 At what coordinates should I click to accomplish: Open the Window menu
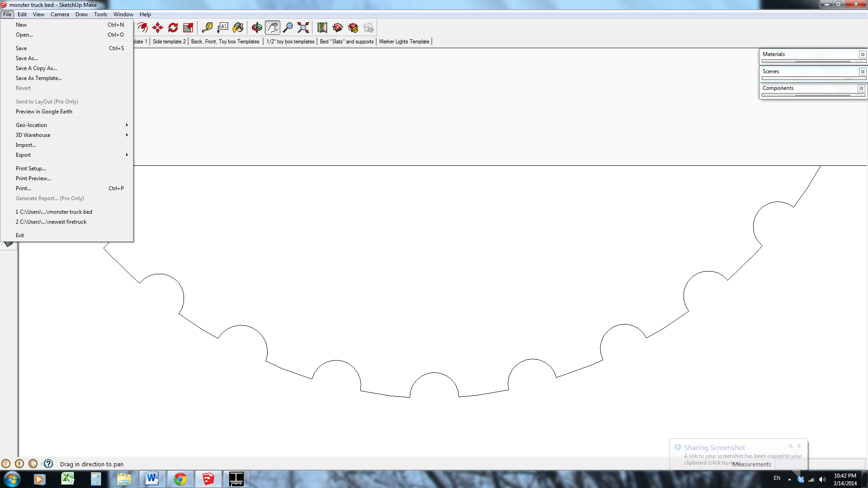(123, 14)
